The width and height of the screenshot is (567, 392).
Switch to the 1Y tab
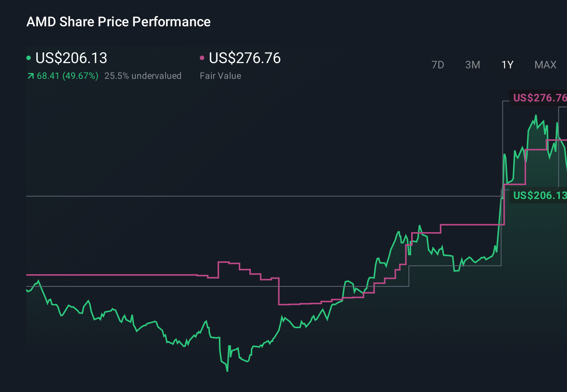[x=507, y=65]
